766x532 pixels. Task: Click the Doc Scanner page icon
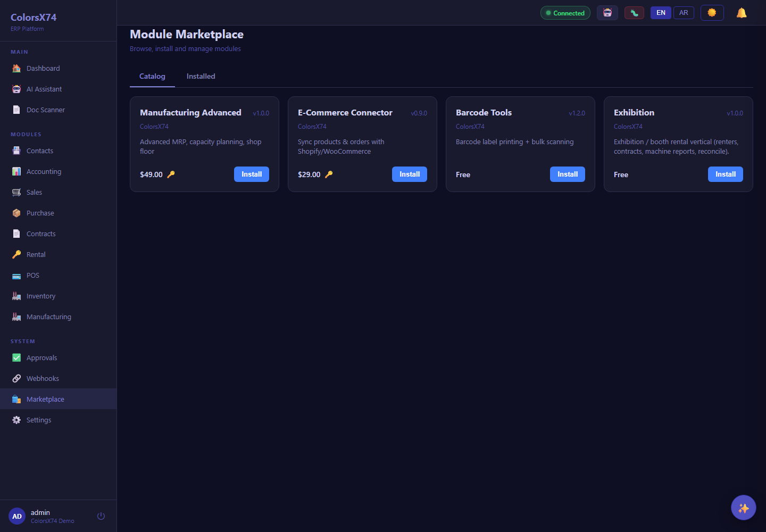pyautogui.click(x=16, y=110)
